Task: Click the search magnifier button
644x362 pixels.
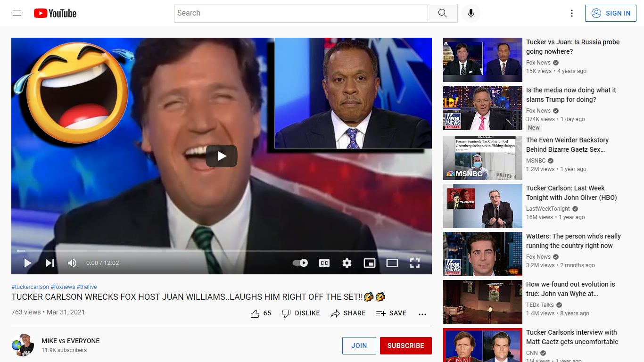Action: pyautogui.click(x=442, y=13)
